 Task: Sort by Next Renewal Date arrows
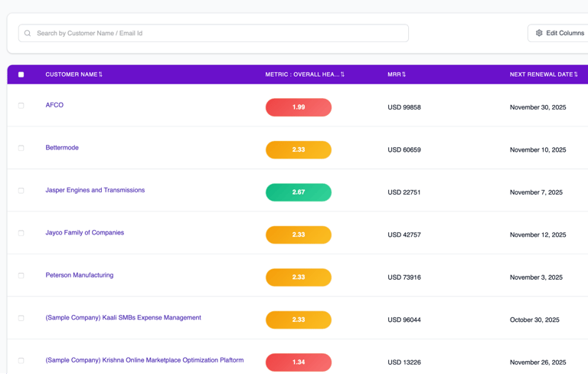[x=576, y=75]
